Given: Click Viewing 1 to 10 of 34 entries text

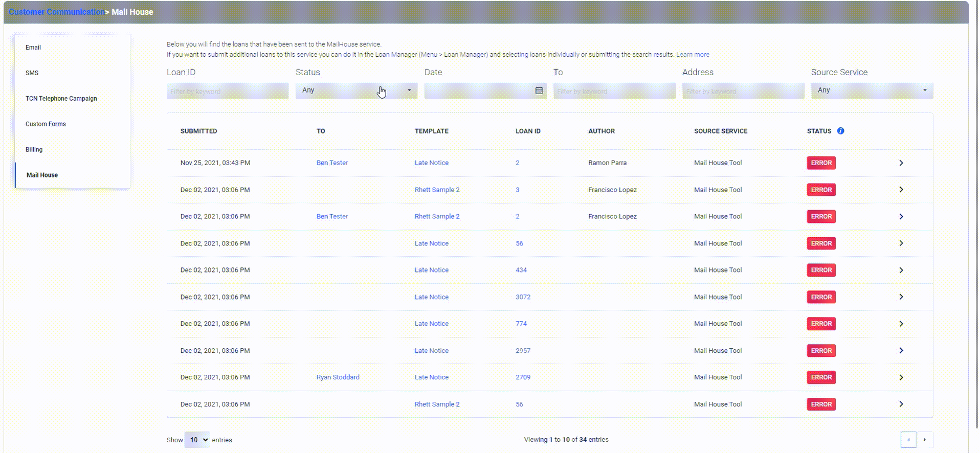Looking at the screenshot, I should (x=566, y=440).
